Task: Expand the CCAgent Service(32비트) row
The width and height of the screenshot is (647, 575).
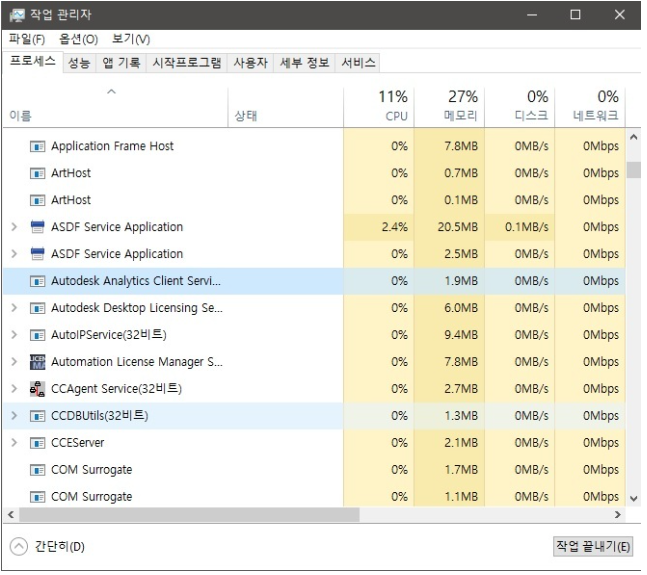Action: [14, 389]
